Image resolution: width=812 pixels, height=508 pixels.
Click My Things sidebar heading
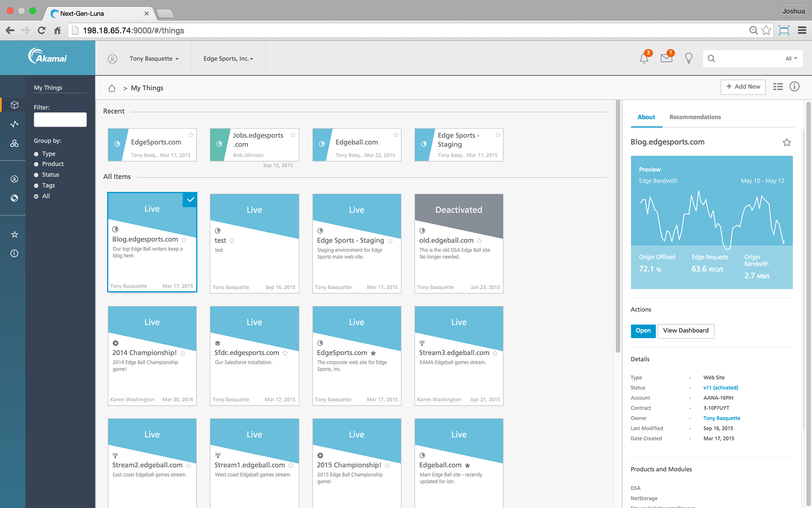point(48,88)
